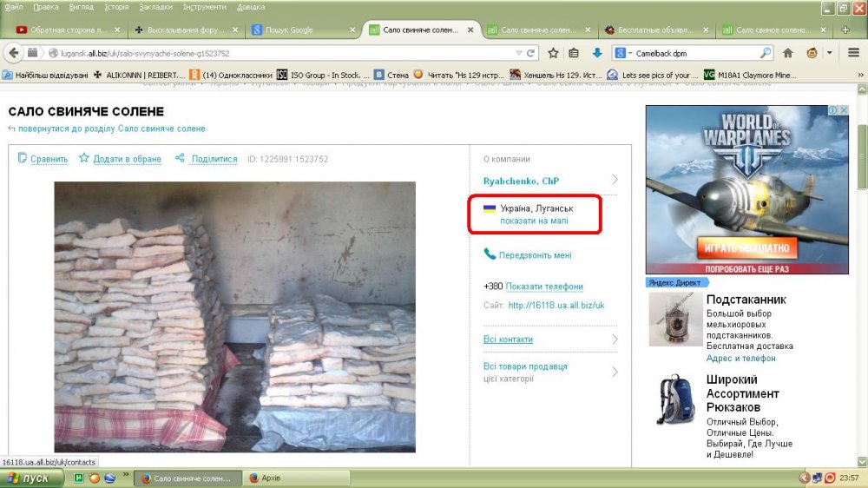Click the salted pork fat product photo
Viewport: 868px width, 488px height.
[234, 317]
